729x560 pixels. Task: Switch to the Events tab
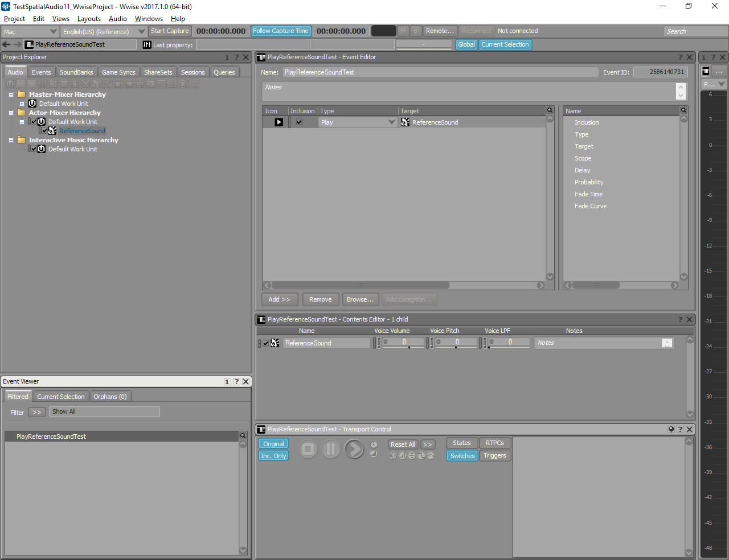coord(41,72)
